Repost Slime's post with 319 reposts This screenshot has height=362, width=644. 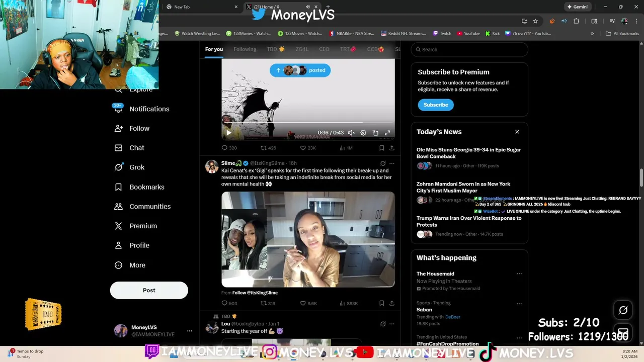(268, 303)
